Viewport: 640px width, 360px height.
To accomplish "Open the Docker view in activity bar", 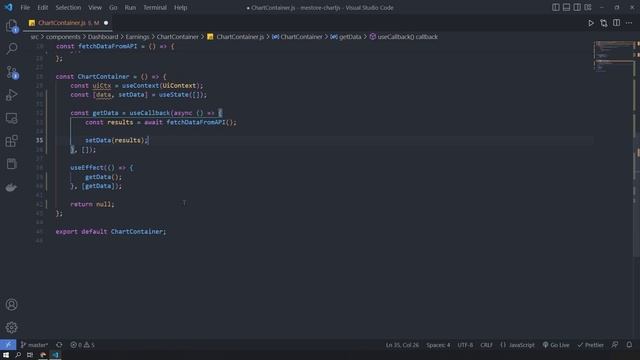I will [x=11, y=187].
